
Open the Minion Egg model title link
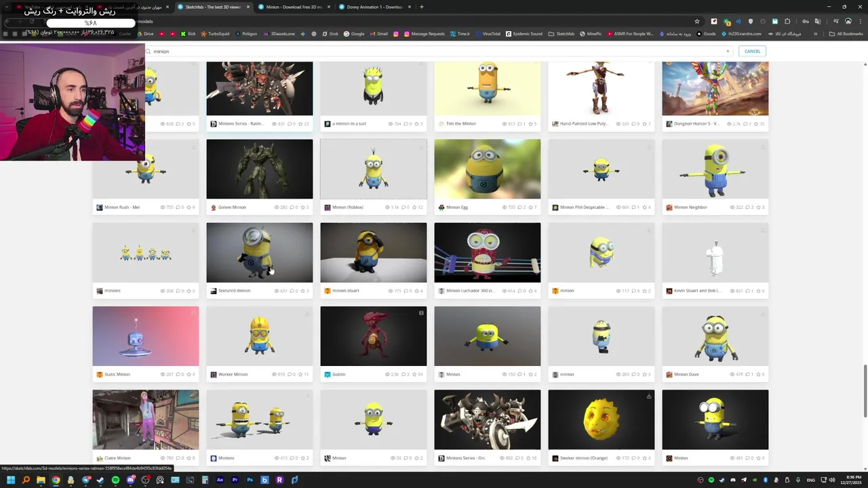click(457, 207)
